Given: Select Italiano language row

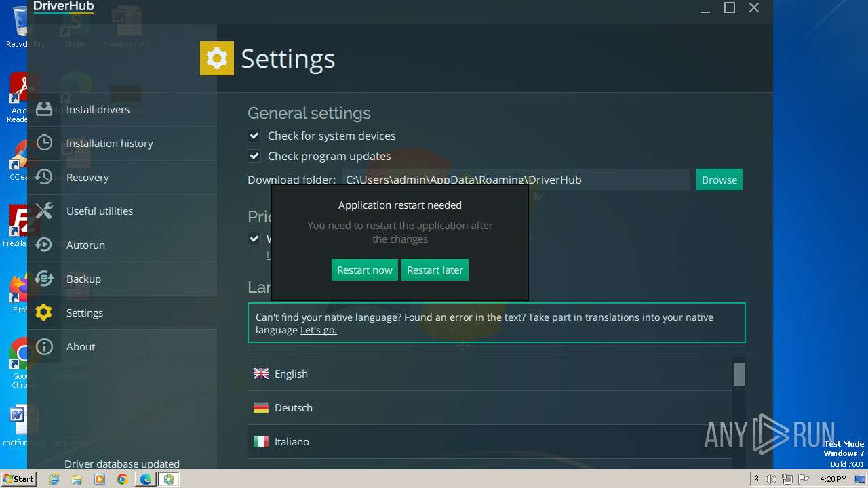Looking at the screenshot, I should 490,441.
